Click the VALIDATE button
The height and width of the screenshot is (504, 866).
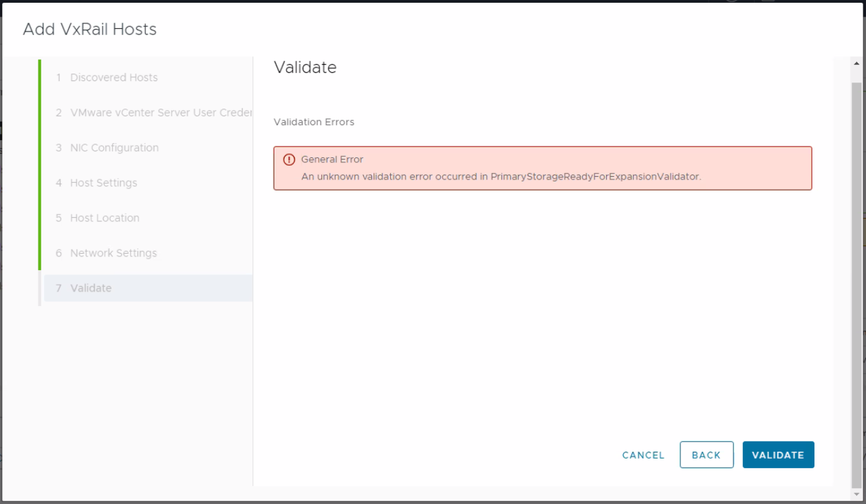click(778, 454)
